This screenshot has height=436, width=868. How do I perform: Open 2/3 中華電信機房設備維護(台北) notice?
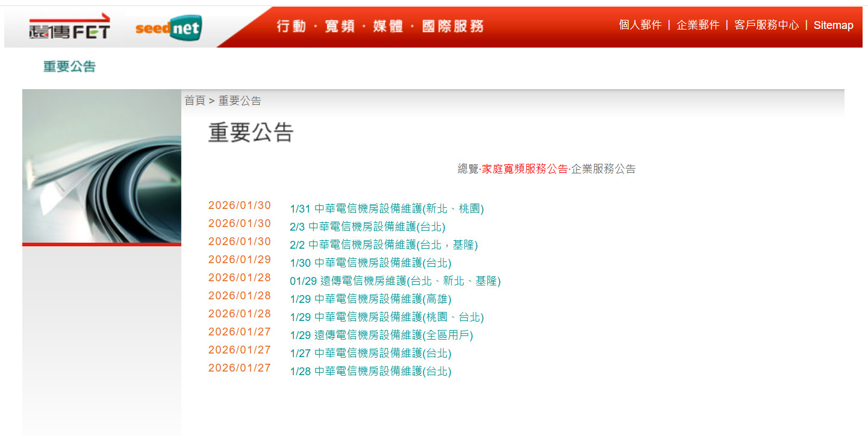(x=367, y=227)
